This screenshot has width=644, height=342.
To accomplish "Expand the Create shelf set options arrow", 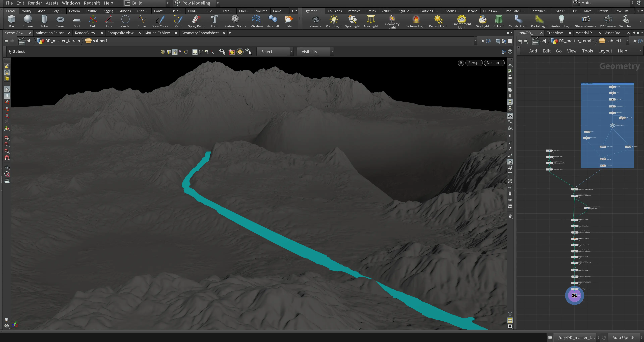I will tap(296, 11).
